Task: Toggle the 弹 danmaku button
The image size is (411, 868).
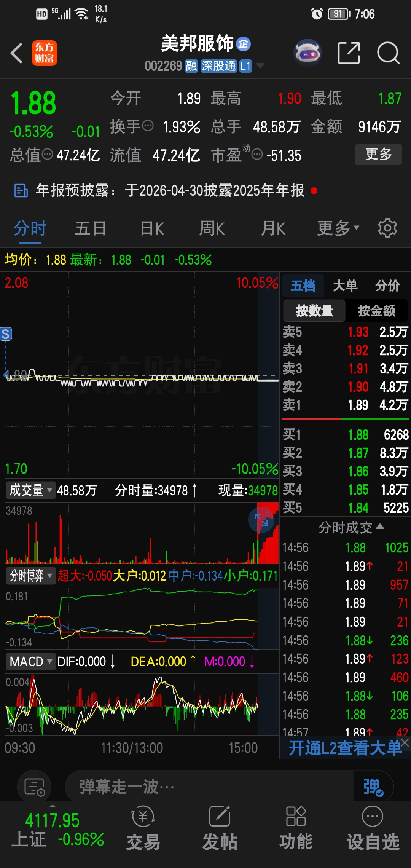Action: (373, 787)
